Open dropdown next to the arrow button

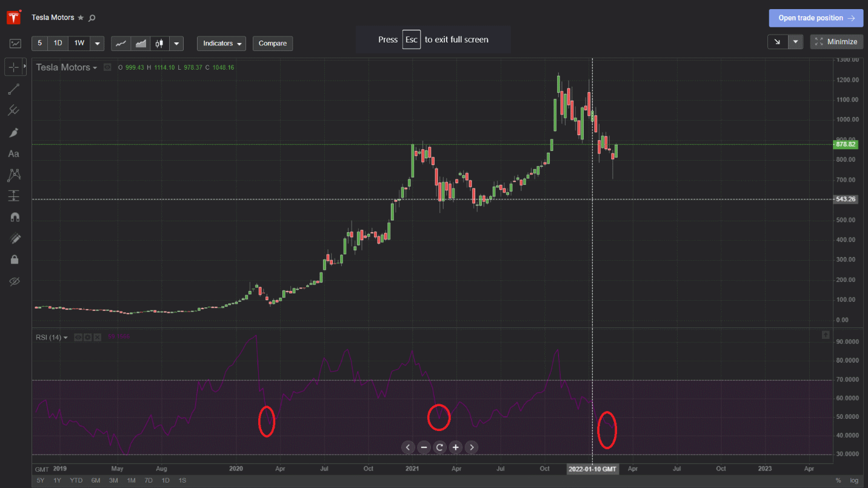795,42
